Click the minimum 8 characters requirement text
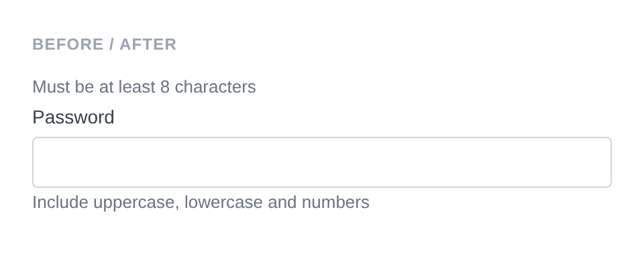Screen dimensions: 644x271 point(144,87)
